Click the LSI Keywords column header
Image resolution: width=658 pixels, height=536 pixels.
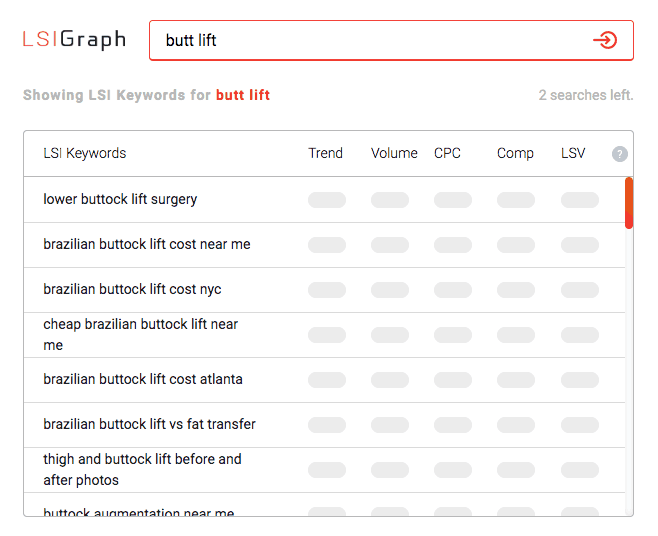point(85,154)
